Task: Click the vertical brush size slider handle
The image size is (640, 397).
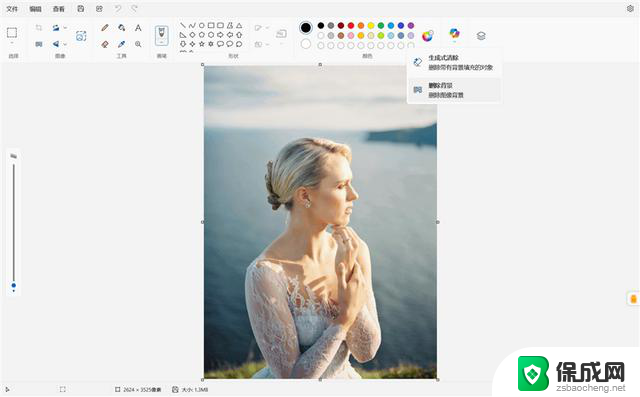Action: pos(14,285)
